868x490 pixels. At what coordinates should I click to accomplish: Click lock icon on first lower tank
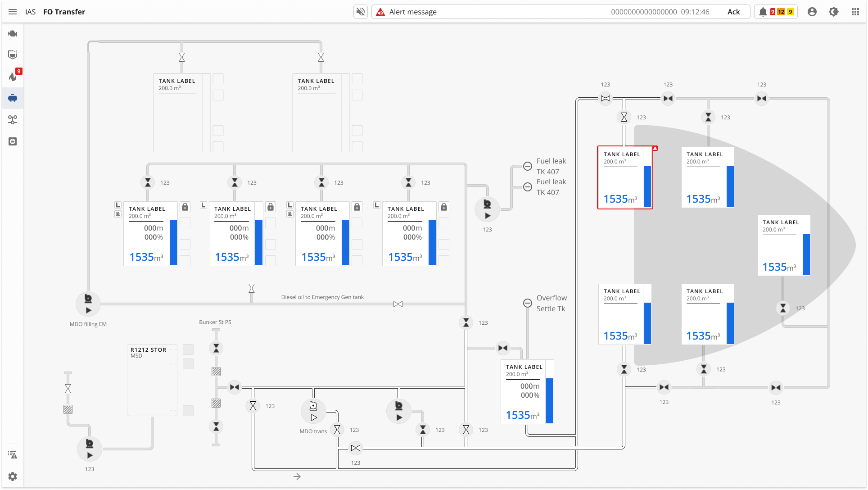pos(185,207)
